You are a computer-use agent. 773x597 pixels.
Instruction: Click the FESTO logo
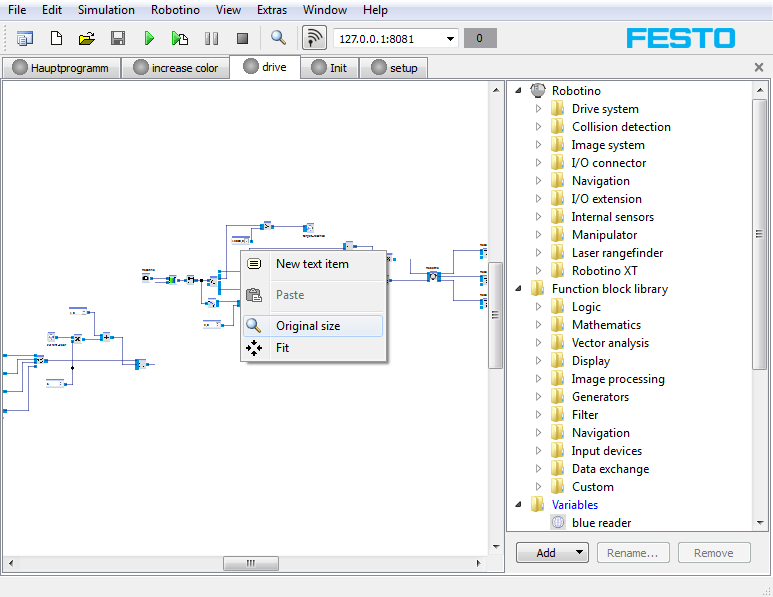pyautogui.click(x=680, y=38)
